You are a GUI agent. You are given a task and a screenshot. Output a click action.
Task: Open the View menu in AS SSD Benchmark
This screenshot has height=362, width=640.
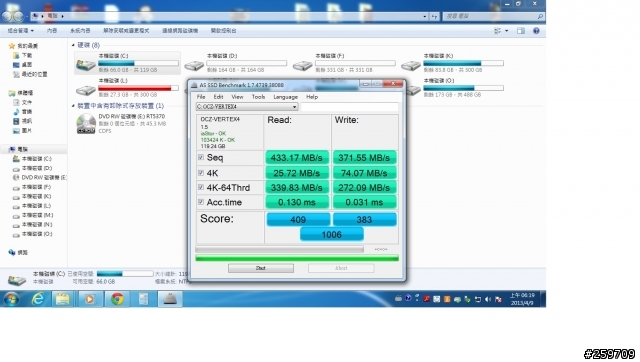pyautogui.click(x=237, y=97)
